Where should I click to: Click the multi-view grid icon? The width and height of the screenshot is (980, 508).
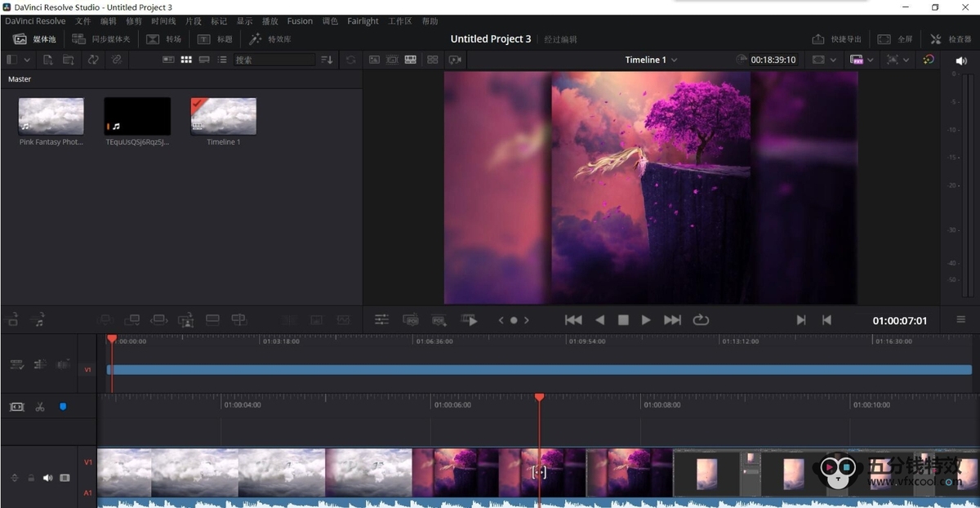[433, 60]
